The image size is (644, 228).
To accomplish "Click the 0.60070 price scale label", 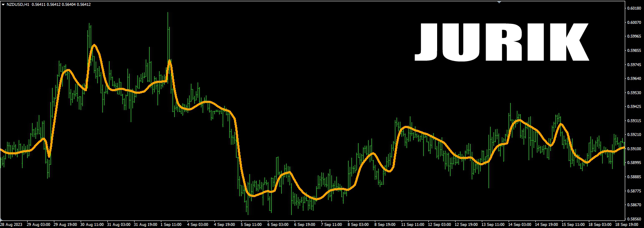I will coord(634,22).
